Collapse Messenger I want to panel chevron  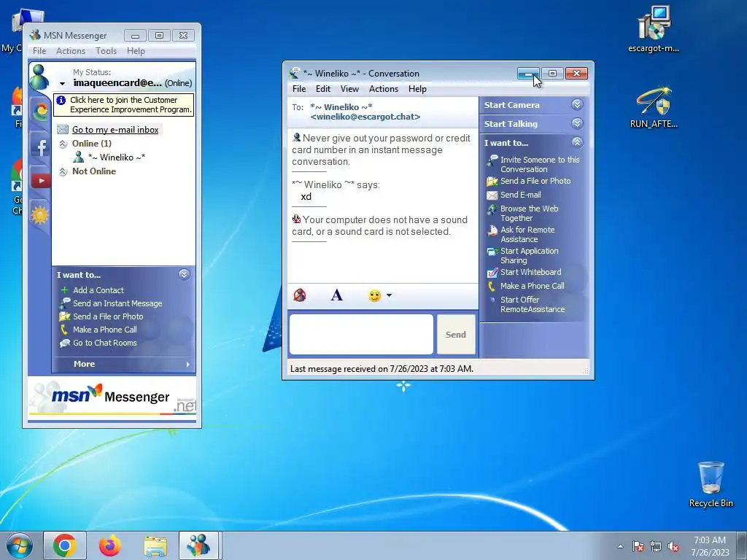click(184, 274)
